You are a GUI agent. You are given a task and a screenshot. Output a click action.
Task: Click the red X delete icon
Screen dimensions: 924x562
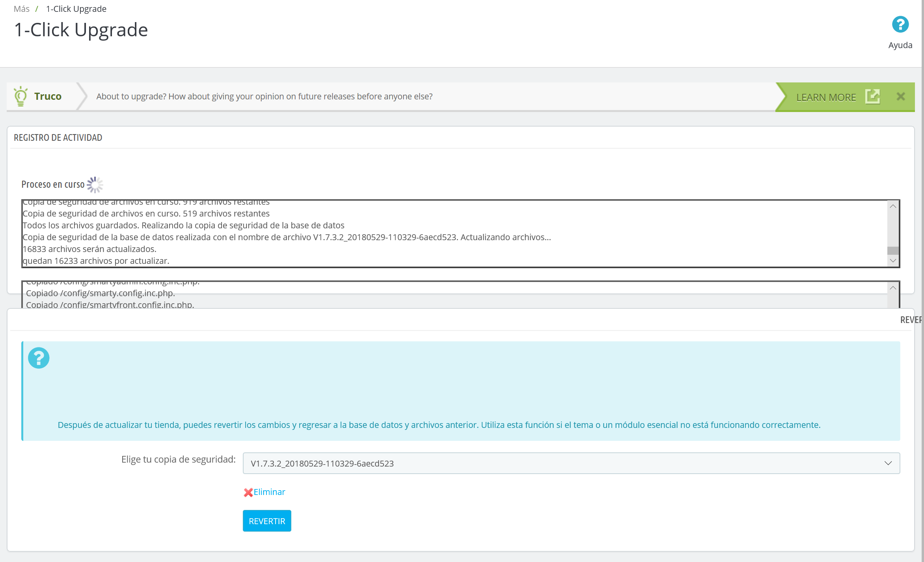click(248, 492)
